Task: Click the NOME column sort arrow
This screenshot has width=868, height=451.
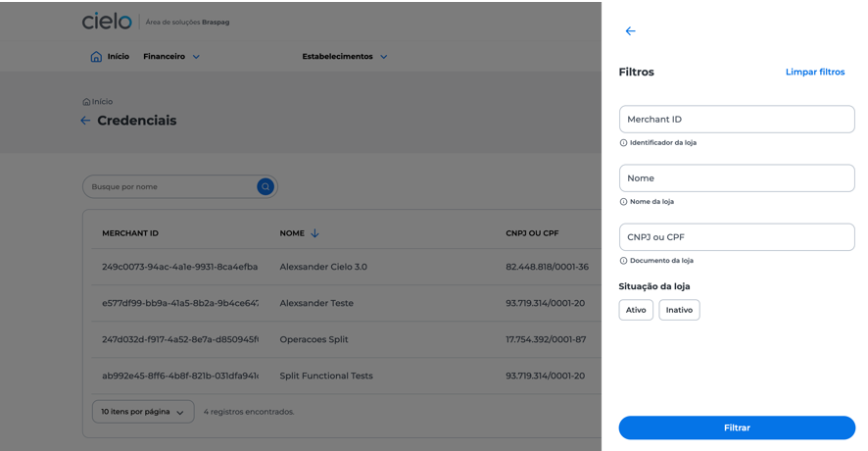Action: click(x=314, y=233)
